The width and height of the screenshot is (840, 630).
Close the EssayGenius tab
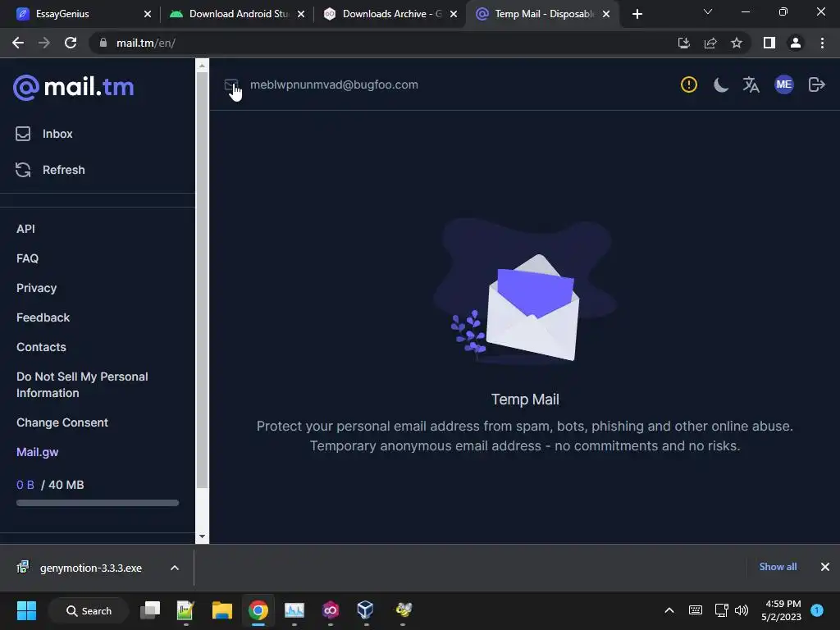point(148,14)
